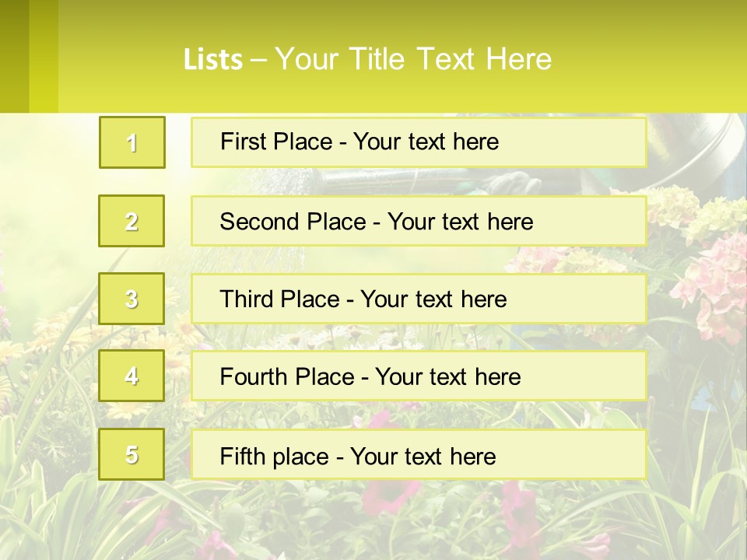Click the Second Place text box
This screenshot has height=560, width=747.
point(419,221)
